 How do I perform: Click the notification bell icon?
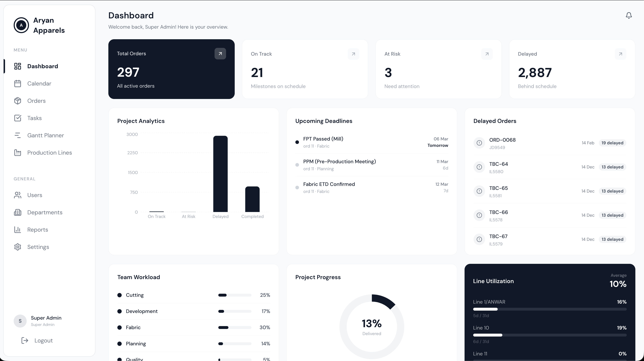[x=629, y=15]
